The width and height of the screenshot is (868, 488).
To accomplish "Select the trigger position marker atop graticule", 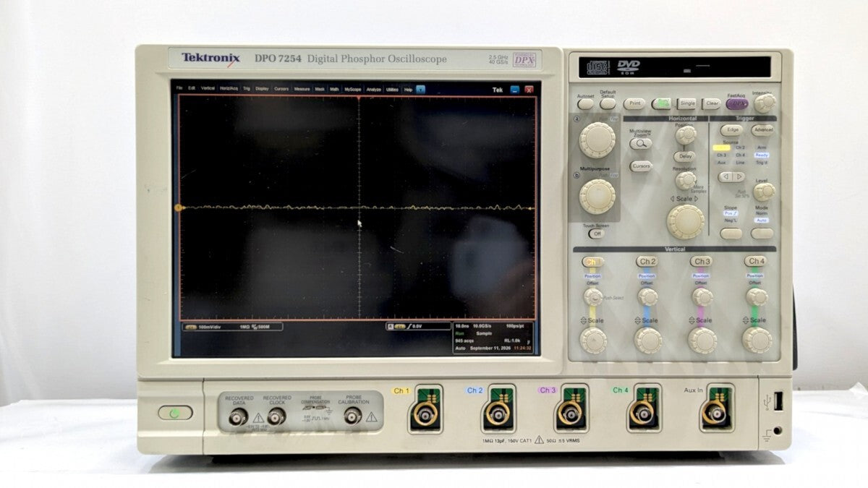I will [x=359, y=96].
